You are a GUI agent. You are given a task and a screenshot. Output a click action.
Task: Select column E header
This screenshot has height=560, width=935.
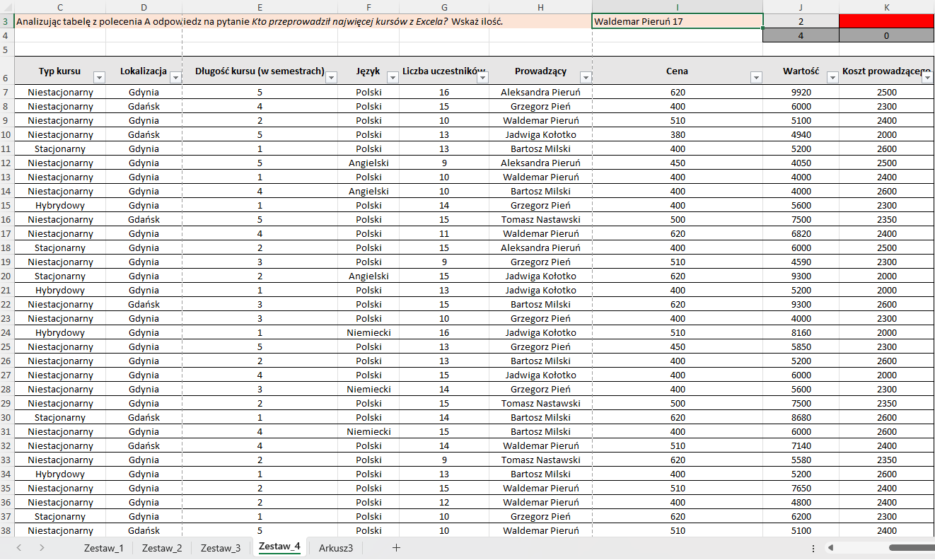[x=260, y=7]
